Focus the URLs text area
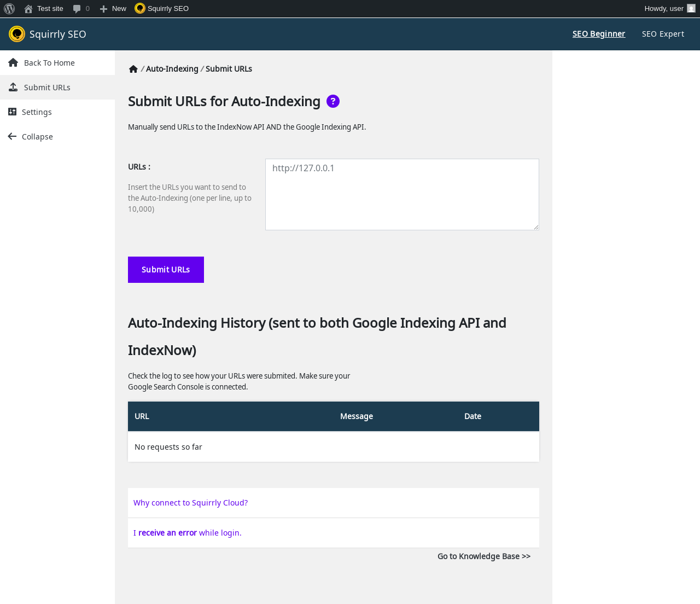Viewport: 700px width, 604px height. (402, 194)
